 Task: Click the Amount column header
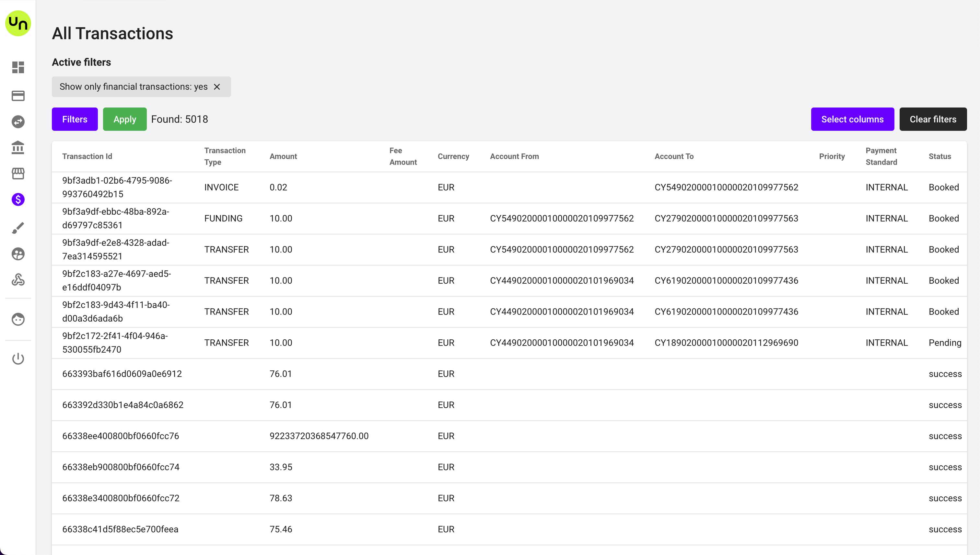point(283,156)
